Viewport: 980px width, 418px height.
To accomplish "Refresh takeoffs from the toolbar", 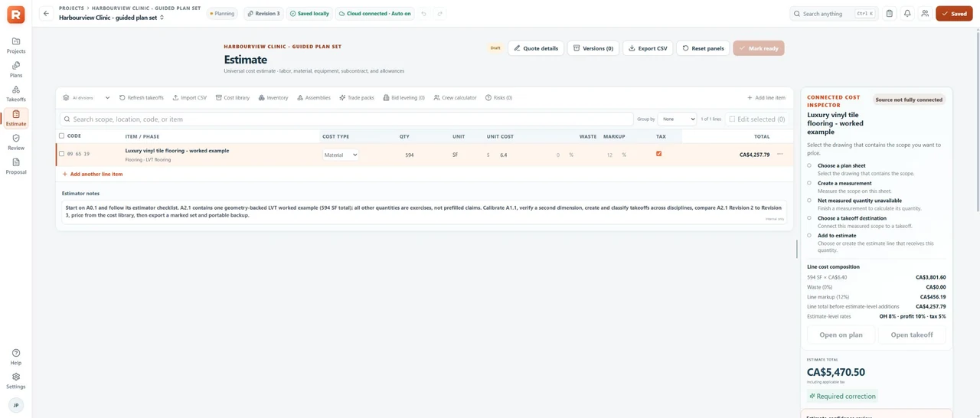I will click(142, 98).
